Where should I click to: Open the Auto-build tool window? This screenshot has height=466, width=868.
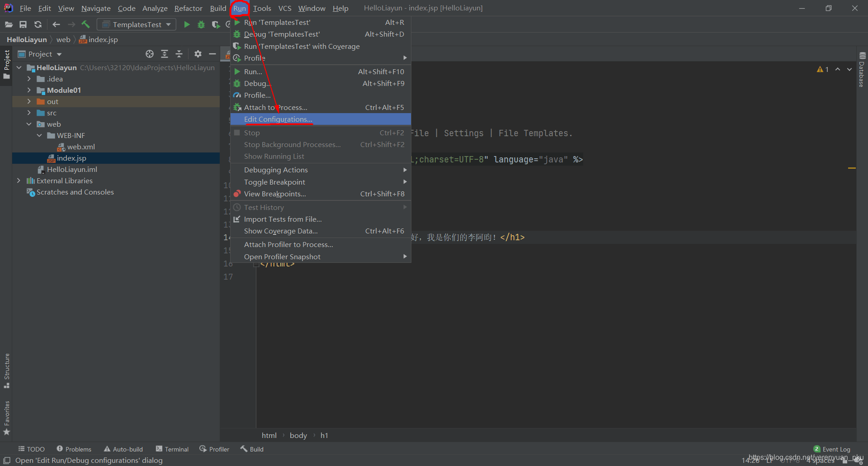pos(123,449)
